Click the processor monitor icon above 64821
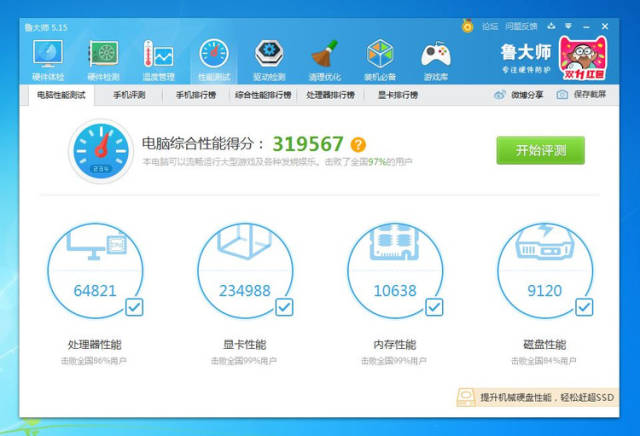The width and height of the screenshot is (640, 436). [x=97, y=244]
